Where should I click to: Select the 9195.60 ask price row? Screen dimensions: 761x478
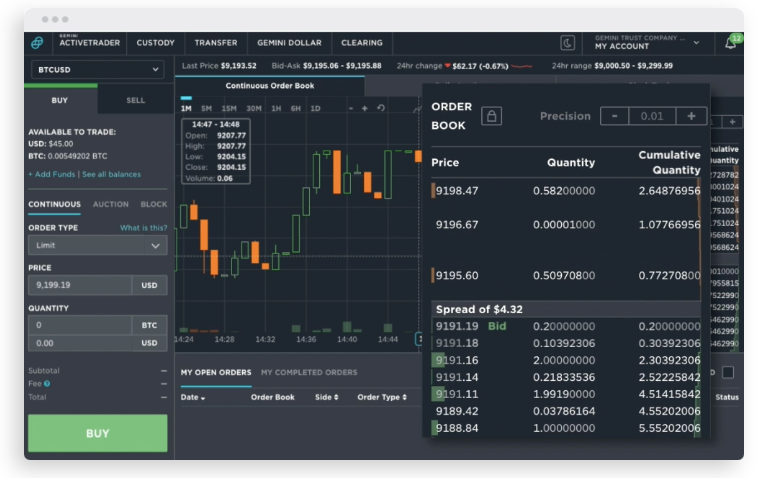pyautogui.click(x=566, y=276)
